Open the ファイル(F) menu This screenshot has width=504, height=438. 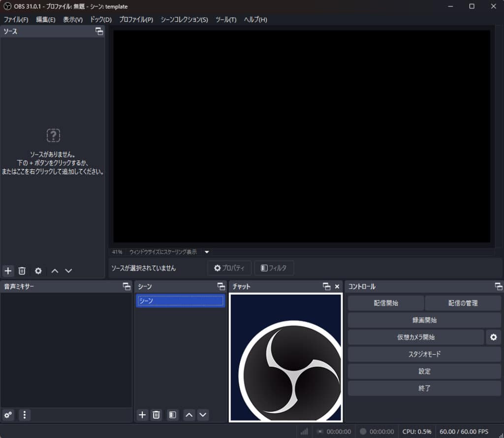pyautogui.click(x=16, y=20)
